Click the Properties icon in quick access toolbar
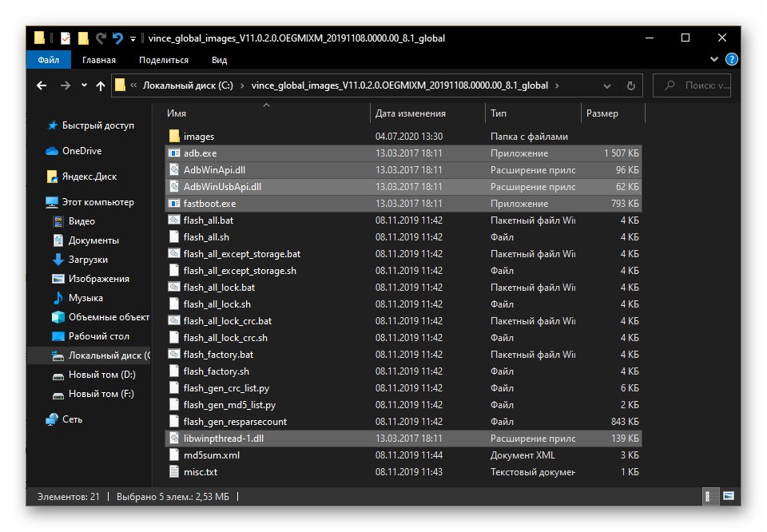The width and height of the screenshot is (767, 532). pyautogui.click(x=65, y=38)
